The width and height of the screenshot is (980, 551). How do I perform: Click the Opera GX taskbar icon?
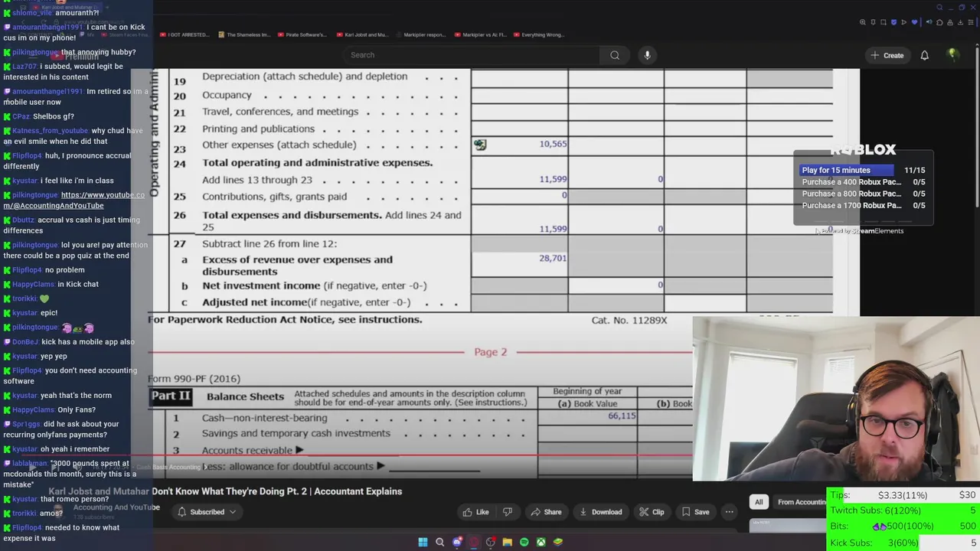(x=474, y=542)
